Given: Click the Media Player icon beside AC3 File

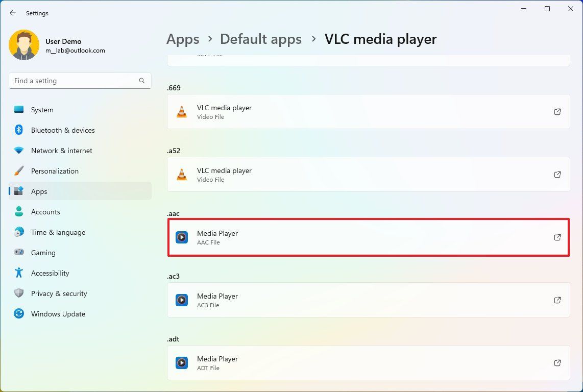Looking at the screenshot, I should point(182,300).
